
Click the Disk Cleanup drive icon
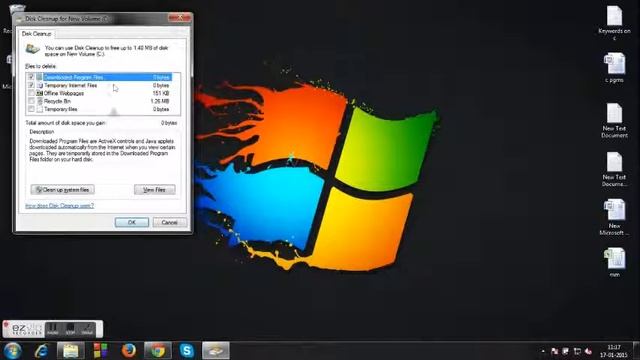[x=33, y=49]
